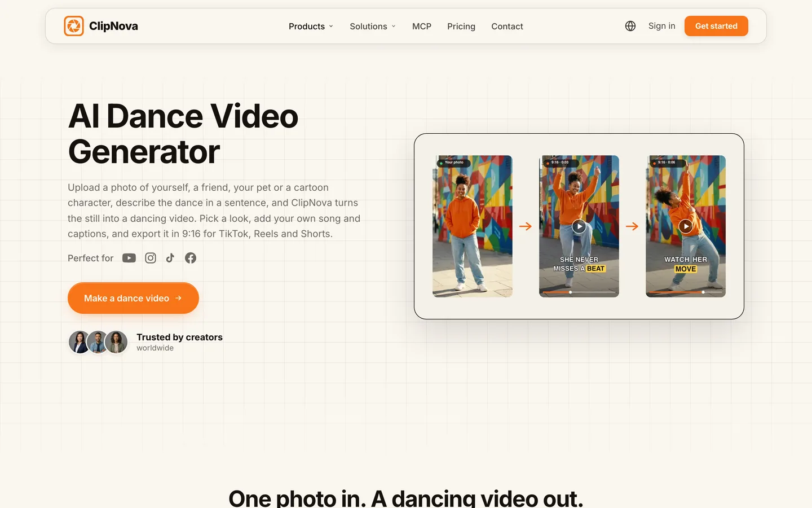Viewport: 812px width, 508px height.
Task: Click the YouTube icon beside Perfect for
Action: click(129, 258)
